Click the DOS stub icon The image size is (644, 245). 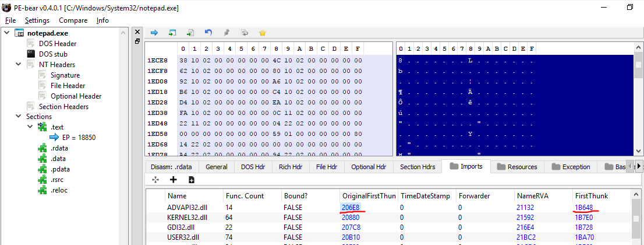pos(31,54)
